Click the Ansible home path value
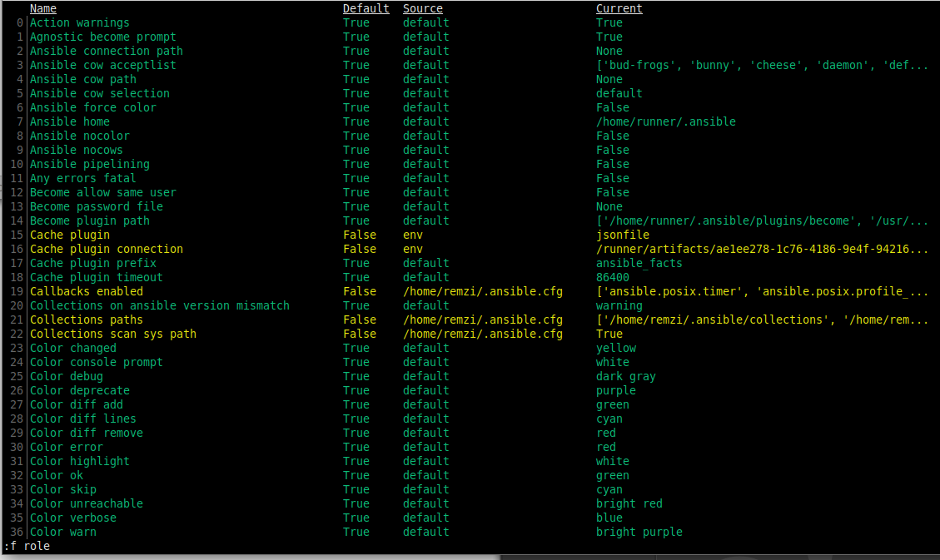Screen dimensions: 940x560 (665, 121)
